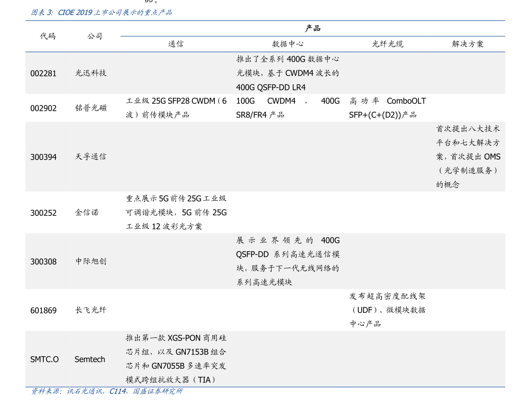The image size is (532, 404).
Task: Click company name '长飞光纤'
Action: coord(91,310)
